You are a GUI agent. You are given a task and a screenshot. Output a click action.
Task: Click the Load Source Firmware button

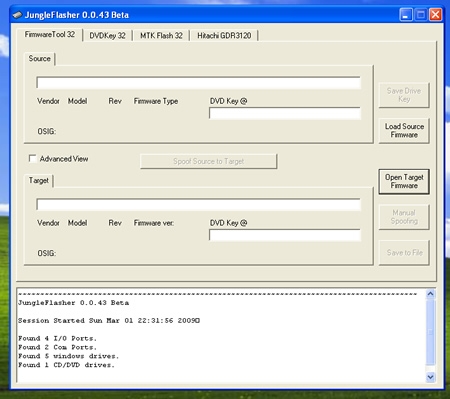(x=404, y=131)
